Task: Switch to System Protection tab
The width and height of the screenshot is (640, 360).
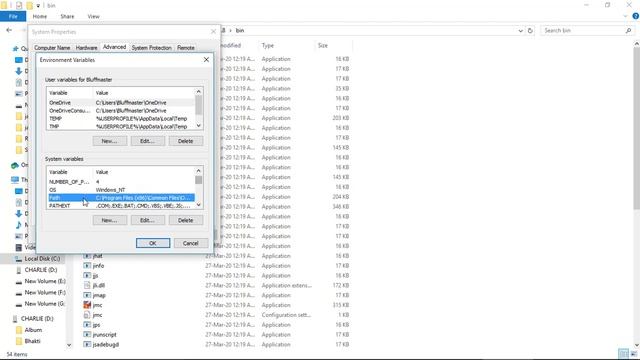Action: 151,48
